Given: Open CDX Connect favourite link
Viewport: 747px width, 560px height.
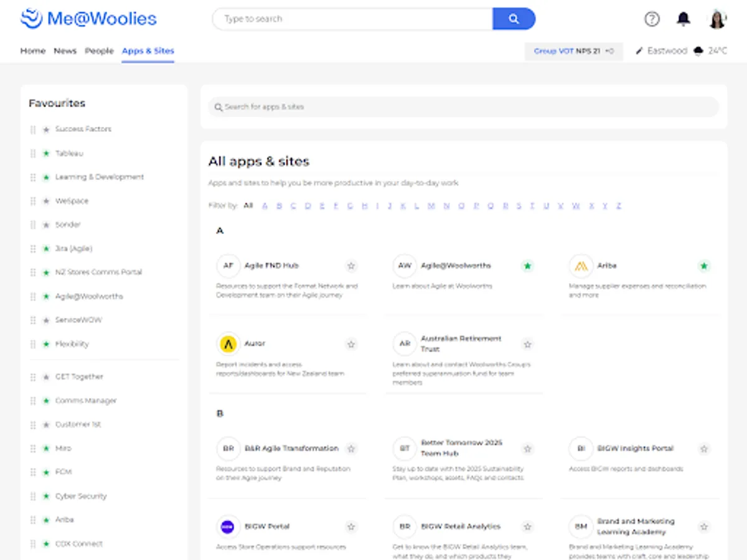Looking at the screenshot, I should pyautogui.click(x=79, y=544).
